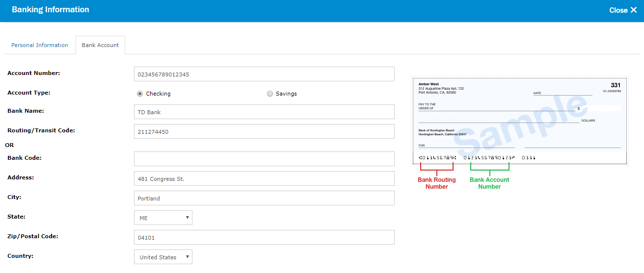The width and height of the screenshot is (644, 273).
Task: Close the Banking Information dialog
Action: pos(622,10)
